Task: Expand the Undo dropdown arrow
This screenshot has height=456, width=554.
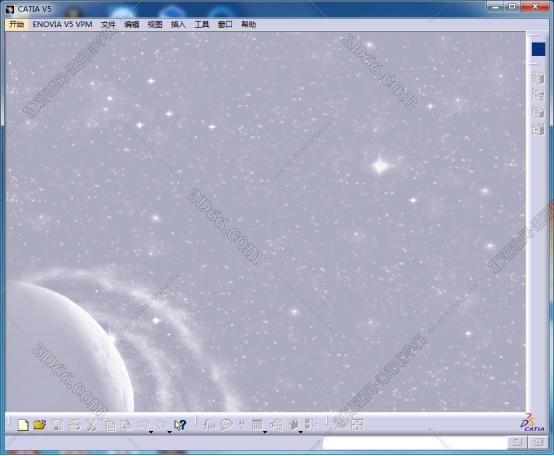Action: [151, 432]
